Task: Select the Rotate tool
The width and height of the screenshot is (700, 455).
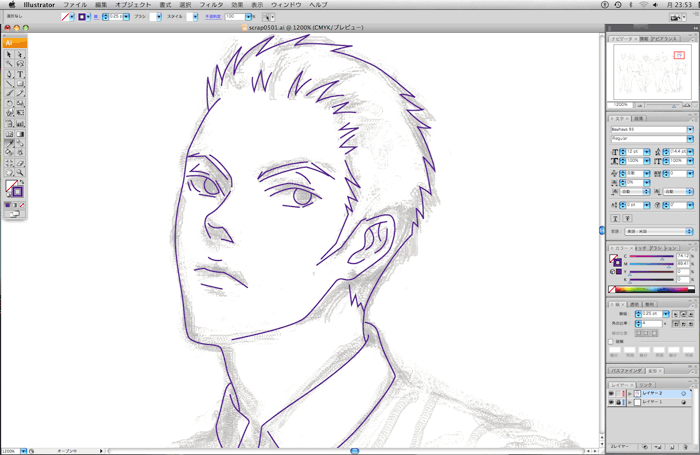Action: [9, 104]
